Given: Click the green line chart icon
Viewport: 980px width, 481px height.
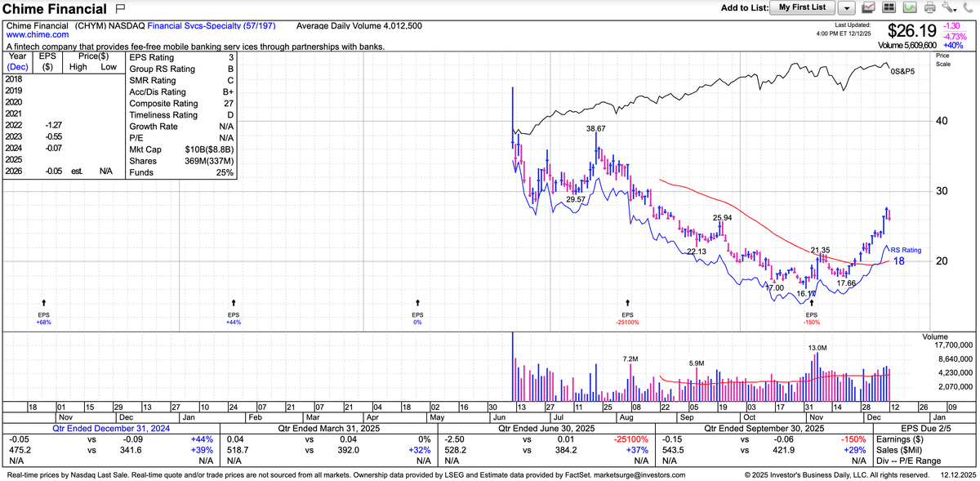Looking at the screenshot, I should point(909,8).
